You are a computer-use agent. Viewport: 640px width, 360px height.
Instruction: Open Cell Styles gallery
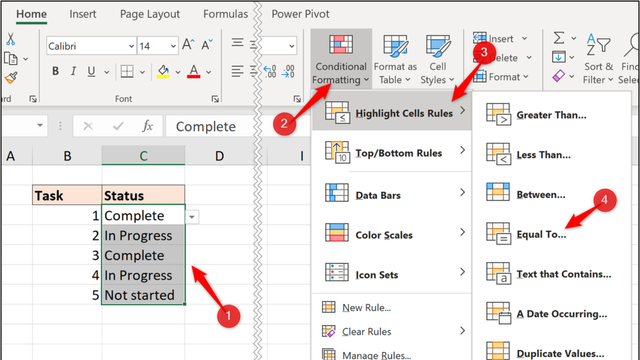pyautogui.click(x=438, y=59)
